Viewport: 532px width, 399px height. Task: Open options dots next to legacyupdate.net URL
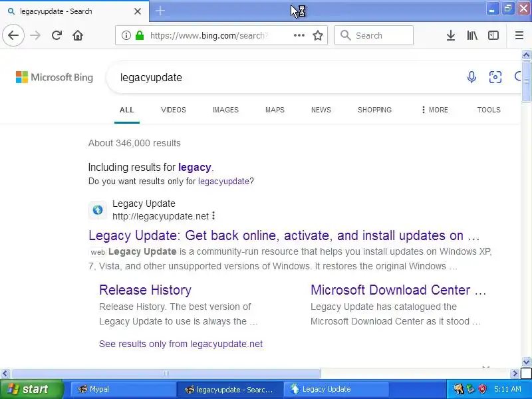click(213, 215)
